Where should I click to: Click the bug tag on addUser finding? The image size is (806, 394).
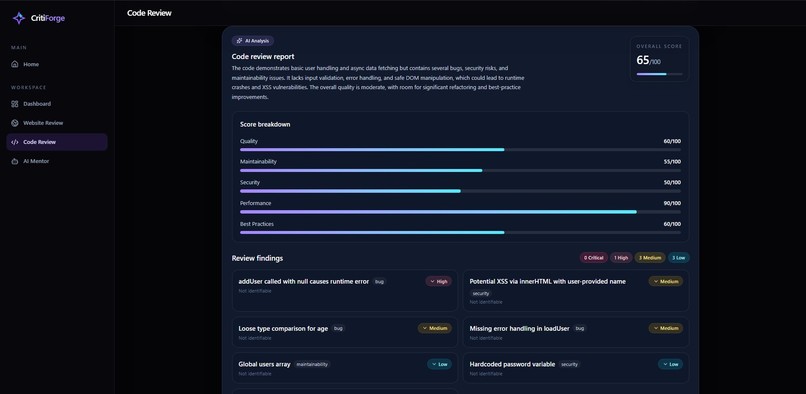379,282
